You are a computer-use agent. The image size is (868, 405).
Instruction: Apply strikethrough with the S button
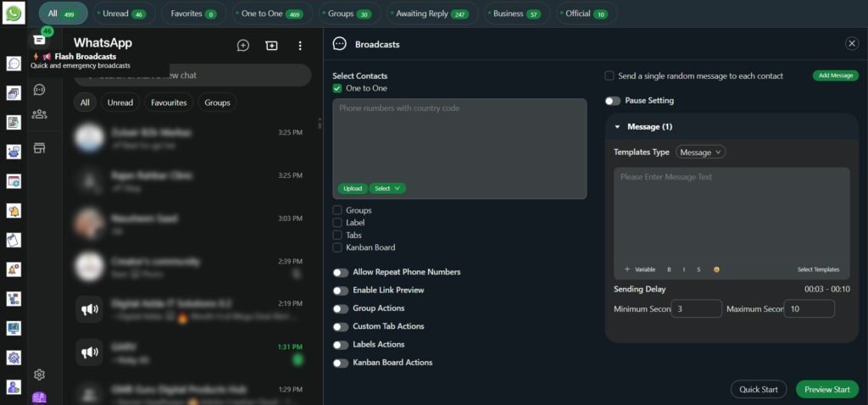click(x=698, y=269)
